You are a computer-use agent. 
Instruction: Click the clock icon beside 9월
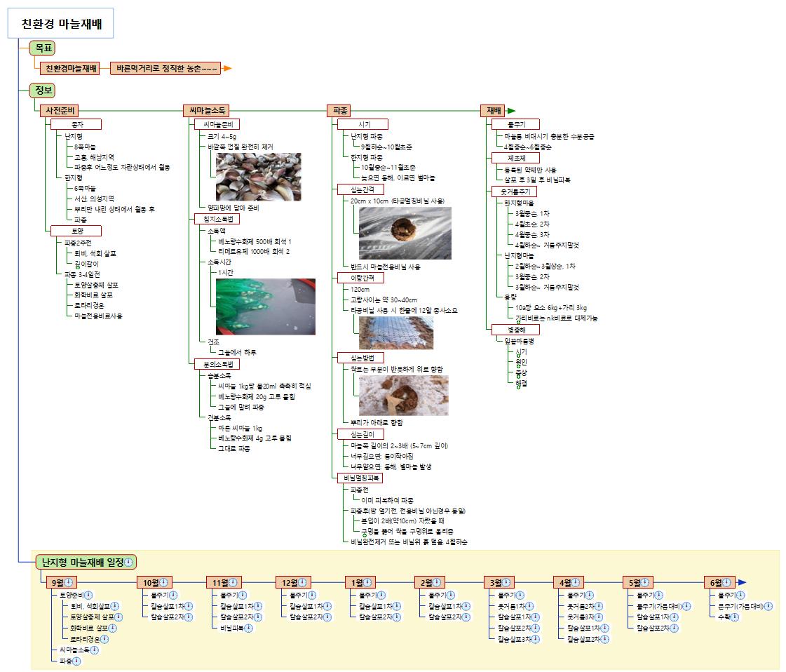click(69, 582)
